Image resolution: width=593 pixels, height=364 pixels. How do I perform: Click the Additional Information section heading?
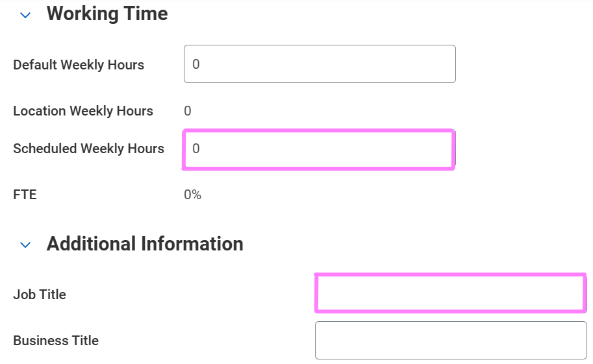[145, 244]
